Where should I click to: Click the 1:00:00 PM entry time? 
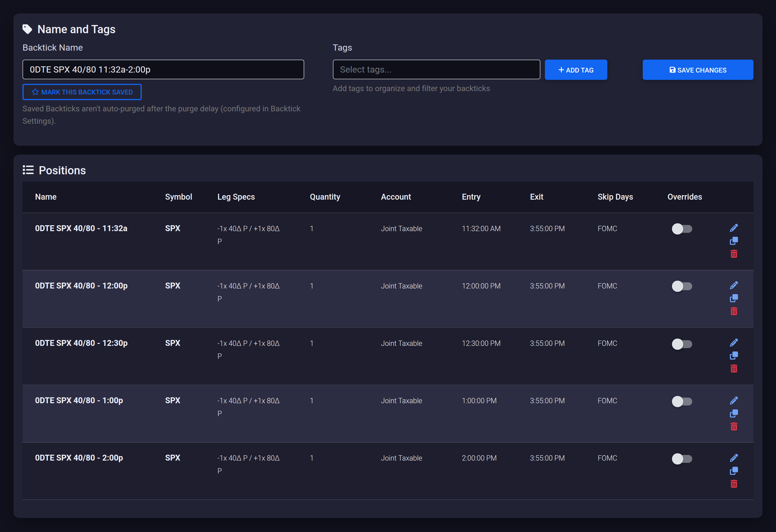(479, 401)
